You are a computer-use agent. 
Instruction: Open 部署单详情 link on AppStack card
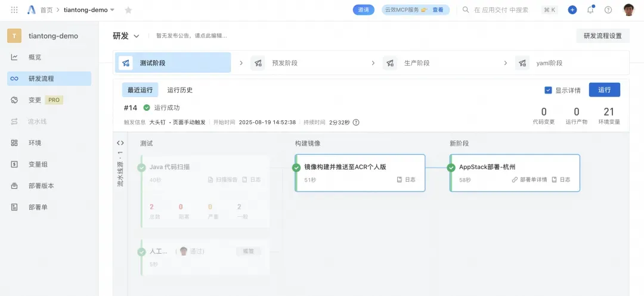tap(530, 180)
